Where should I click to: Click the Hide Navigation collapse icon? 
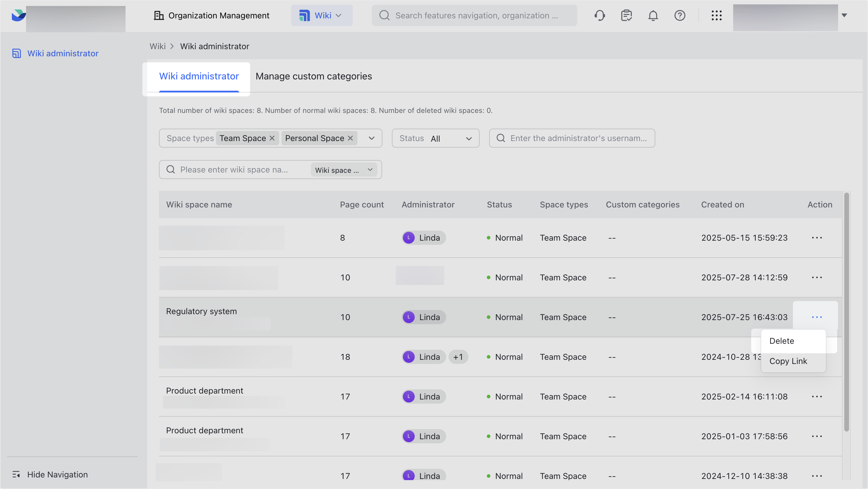[16, 474]
